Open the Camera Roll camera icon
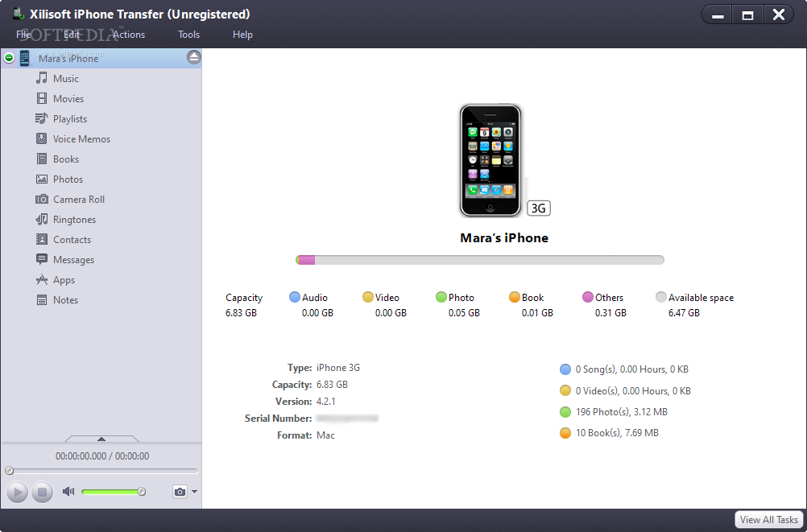The height and width of the screenshot is (532, 807). (42, 199)
